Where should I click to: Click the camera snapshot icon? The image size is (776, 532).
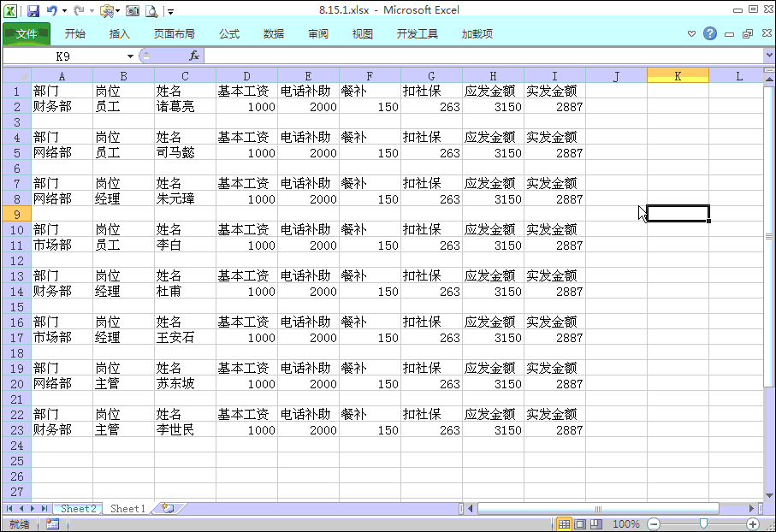point(133,10)
